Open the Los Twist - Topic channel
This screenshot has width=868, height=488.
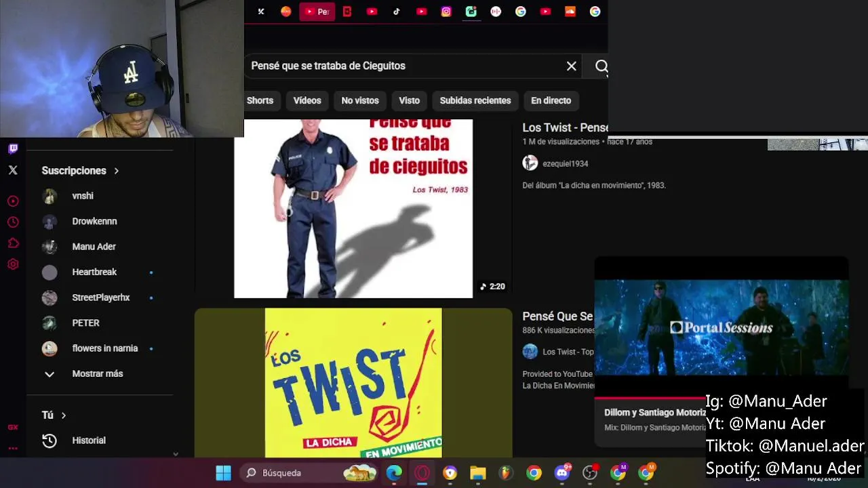click(568, 352)
